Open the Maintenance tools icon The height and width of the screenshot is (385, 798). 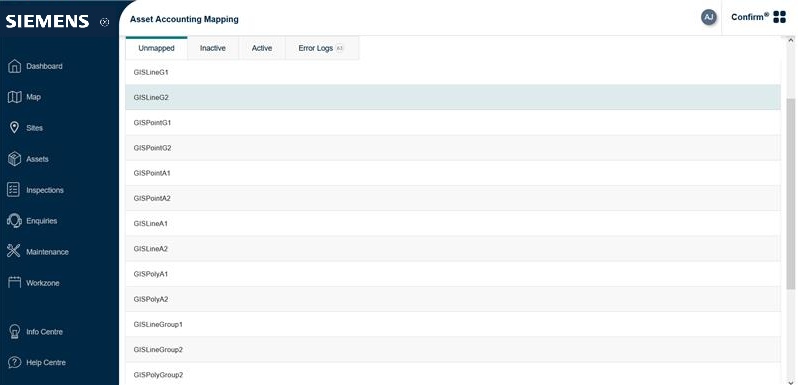coord(14,252)
